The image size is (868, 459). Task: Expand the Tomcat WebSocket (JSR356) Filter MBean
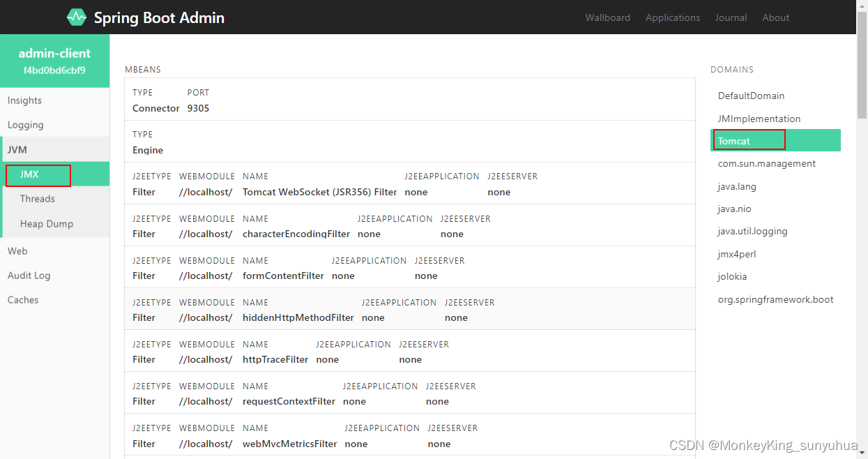click(410, 183)
